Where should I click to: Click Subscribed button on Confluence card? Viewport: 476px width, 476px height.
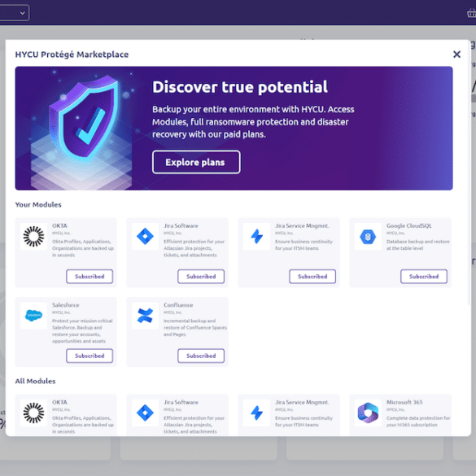(x=201, y=356)
